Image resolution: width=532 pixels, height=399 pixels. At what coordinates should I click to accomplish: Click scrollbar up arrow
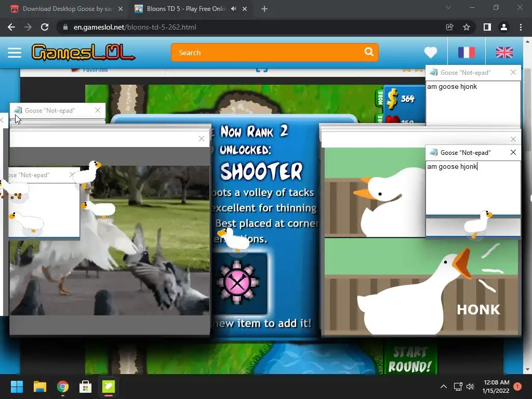pyautogui.click(x=528, y=42)
